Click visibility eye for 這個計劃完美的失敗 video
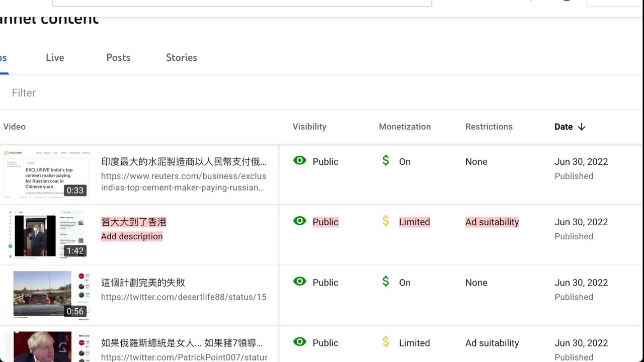 300,282
